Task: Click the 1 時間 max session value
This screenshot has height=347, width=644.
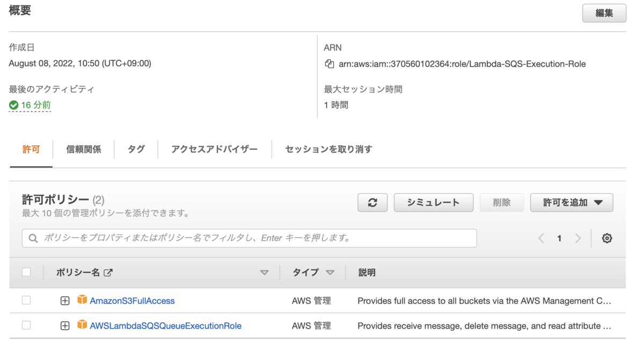Action: pos(336,105)
